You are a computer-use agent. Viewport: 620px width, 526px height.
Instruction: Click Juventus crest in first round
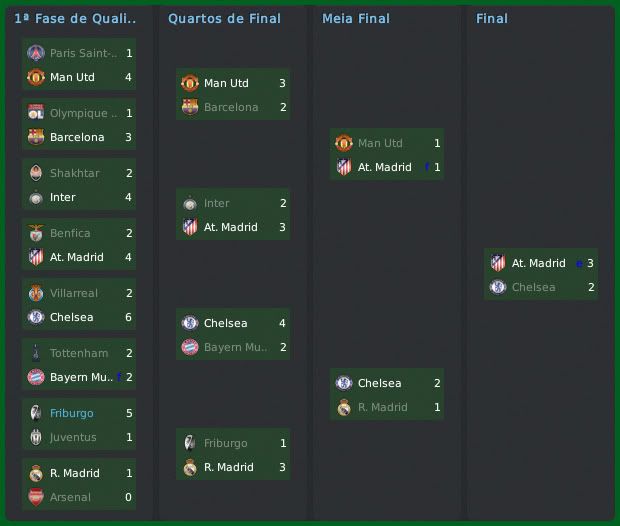[36, 437]
